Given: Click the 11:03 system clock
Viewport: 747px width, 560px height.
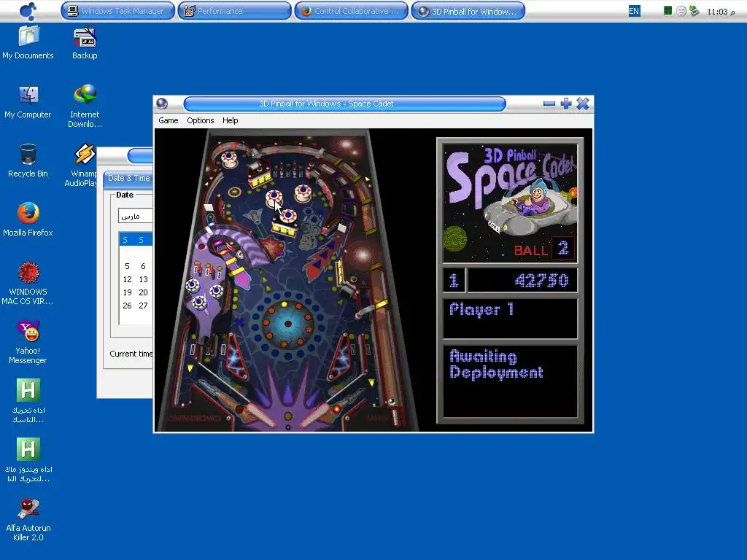Looking at the screenshot, I should (721, 12).
